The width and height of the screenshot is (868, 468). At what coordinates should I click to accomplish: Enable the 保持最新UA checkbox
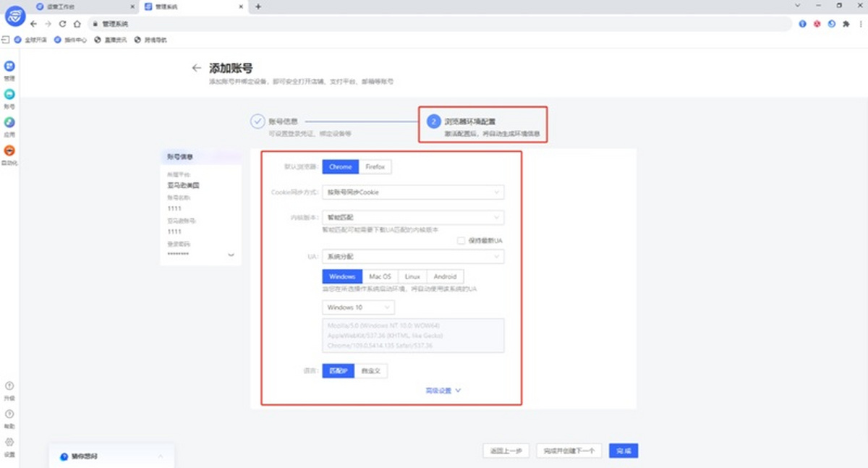[461, 240]
